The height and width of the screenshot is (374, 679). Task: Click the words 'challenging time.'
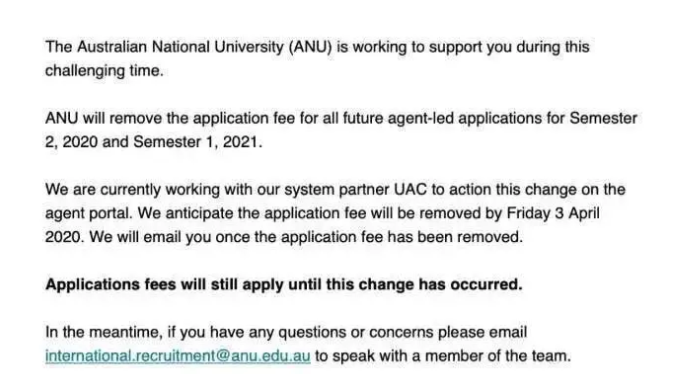(104, 71)
